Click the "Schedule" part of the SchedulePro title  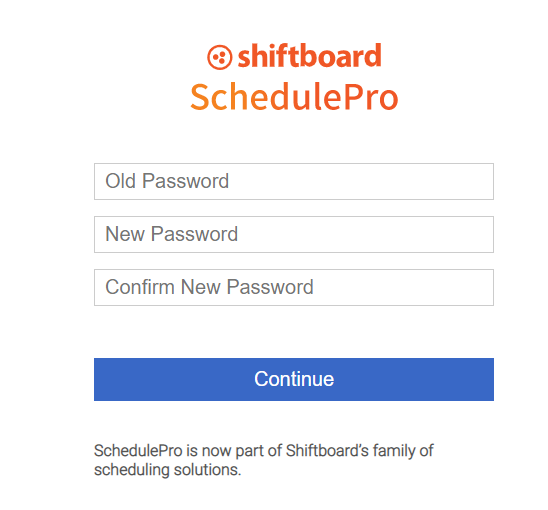[267, 97]
